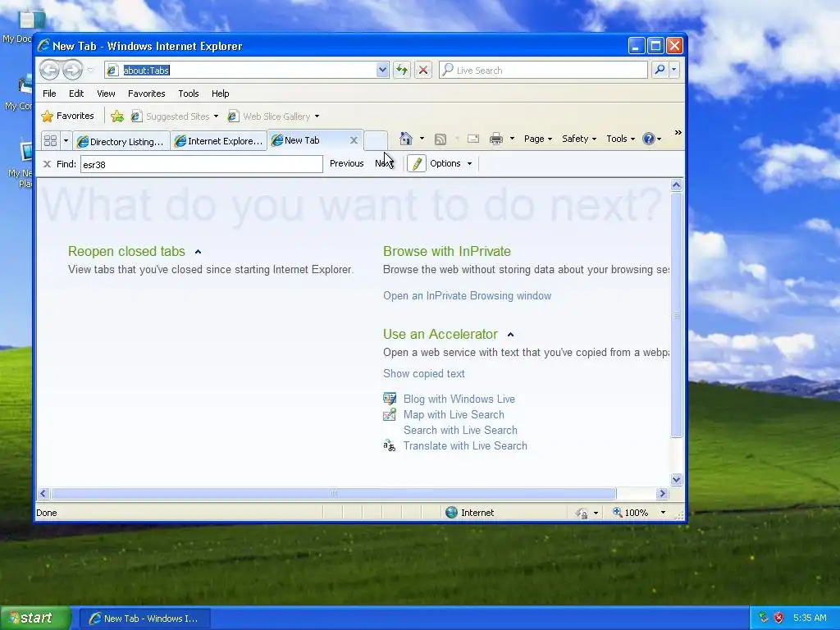This screenshot has width=840, height=630.
Task: Click the vertical scrollbar down arrow
Action: click(676, 479)
